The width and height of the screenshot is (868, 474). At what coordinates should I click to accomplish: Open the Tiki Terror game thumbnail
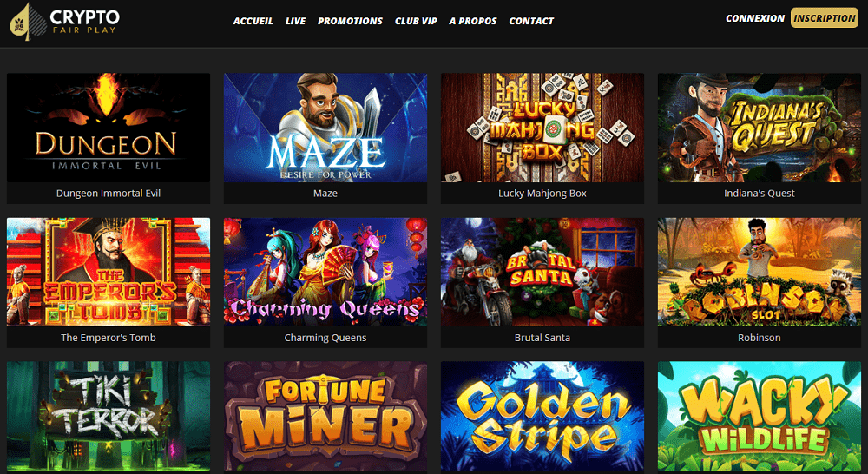(108, 417)
